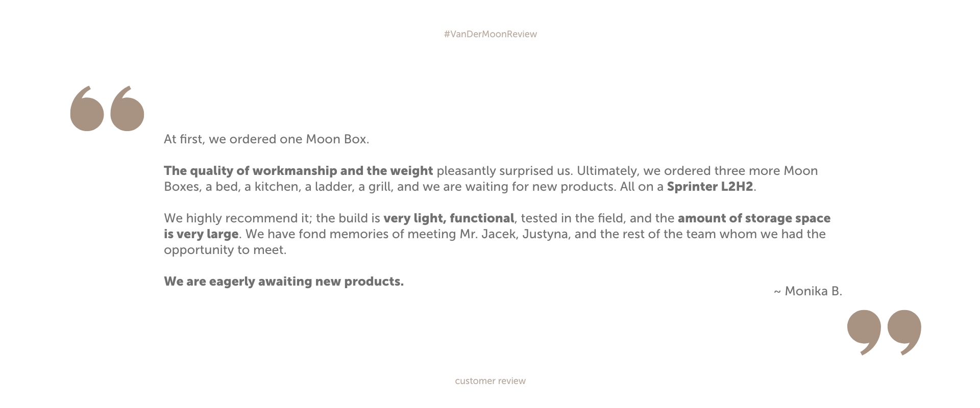
Task: Click the words "is very large"
Action: tap(201, 234)
